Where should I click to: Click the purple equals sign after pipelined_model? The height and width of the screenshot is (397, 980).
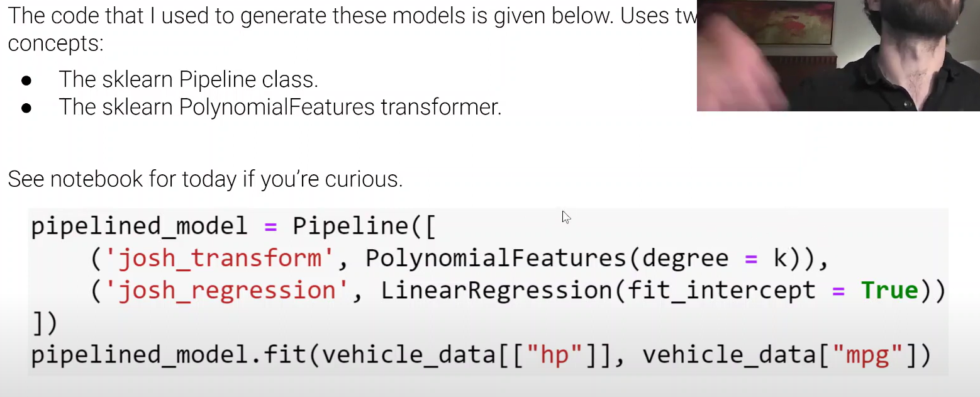tap(270, 226)
